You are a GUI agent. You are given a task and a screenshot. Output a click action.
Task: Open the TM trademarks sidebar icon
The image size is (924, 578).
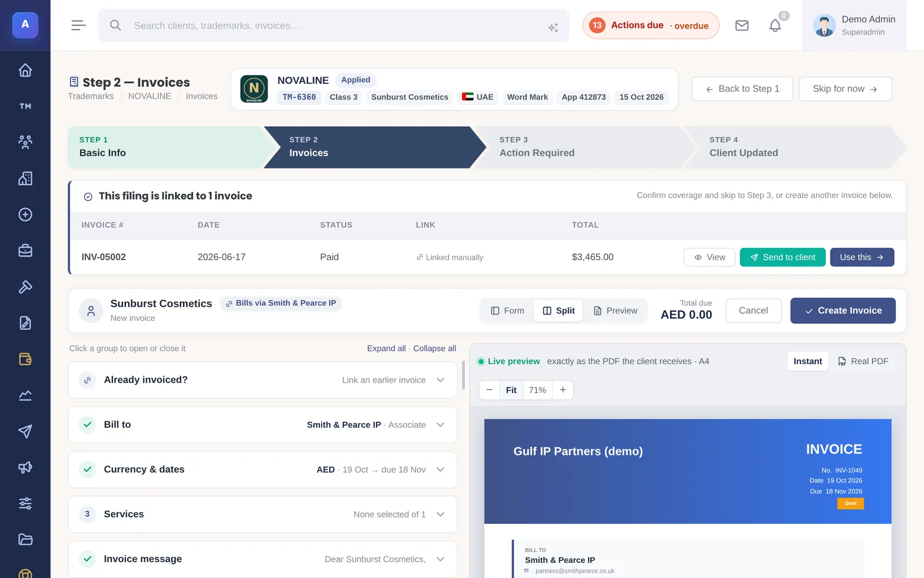tap(25, 106)
